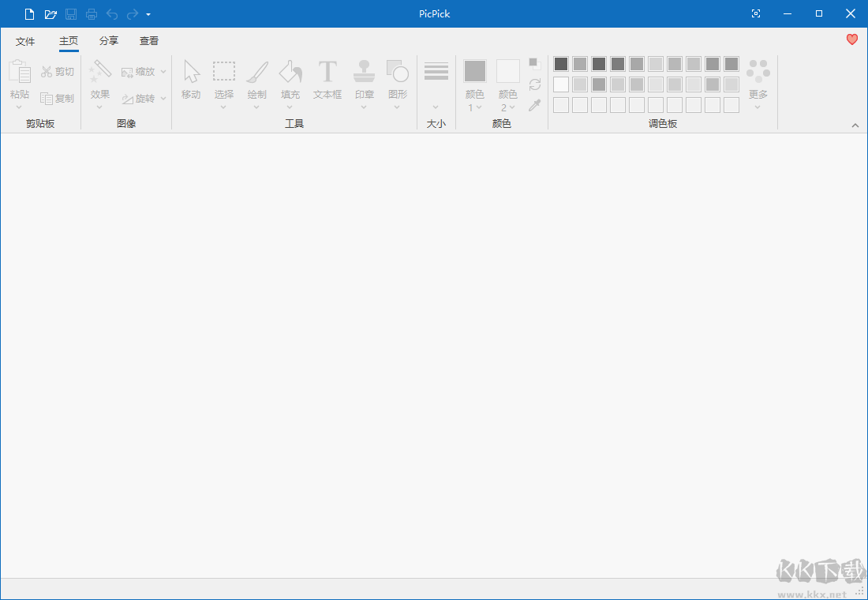Collapse the ribbon with the chevron arrow

pyautogui.click(x=855, y=126)
